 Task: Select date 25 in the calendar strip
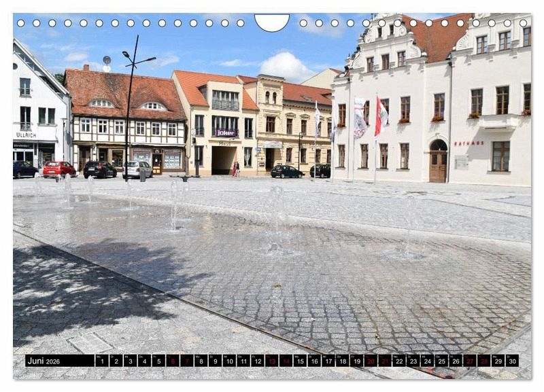point(441,361)
